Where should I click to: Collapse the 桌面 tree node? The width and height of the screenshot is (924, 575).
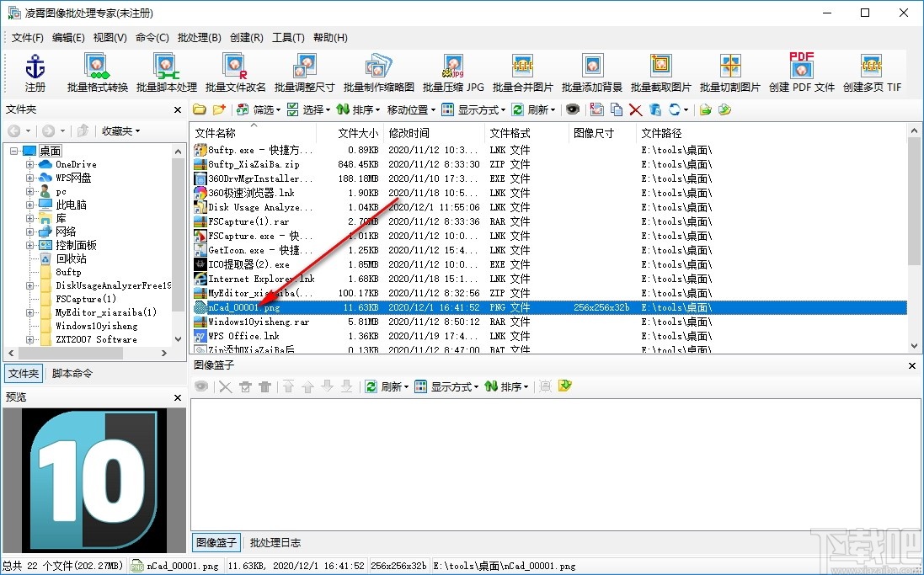pos(13,151)
